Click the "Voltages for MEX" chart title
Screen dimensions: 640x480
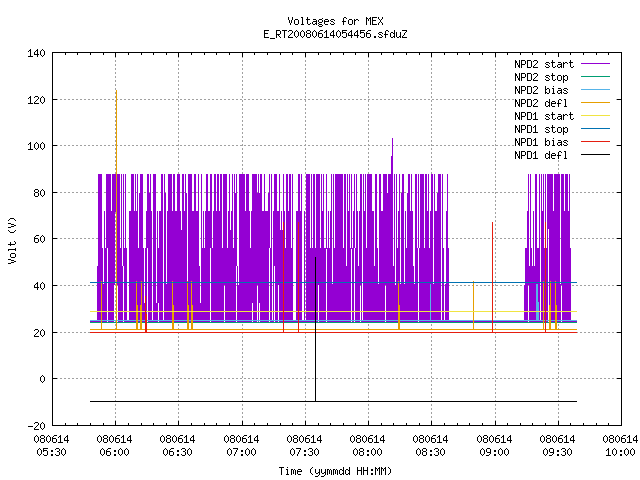point(335,21)
